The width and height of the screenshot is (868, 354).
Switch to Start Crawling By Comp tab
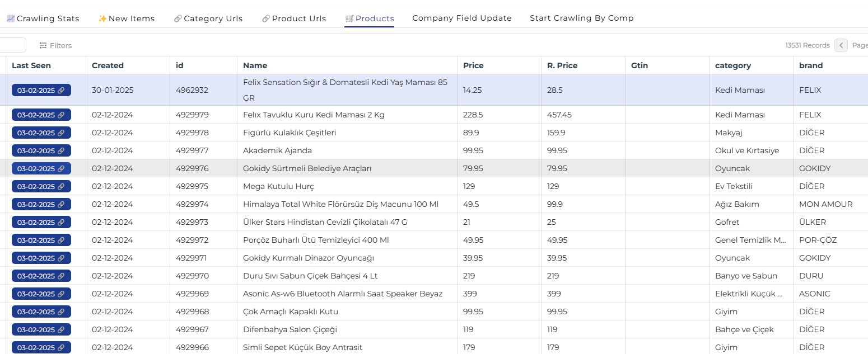click(x=582, y=18)
